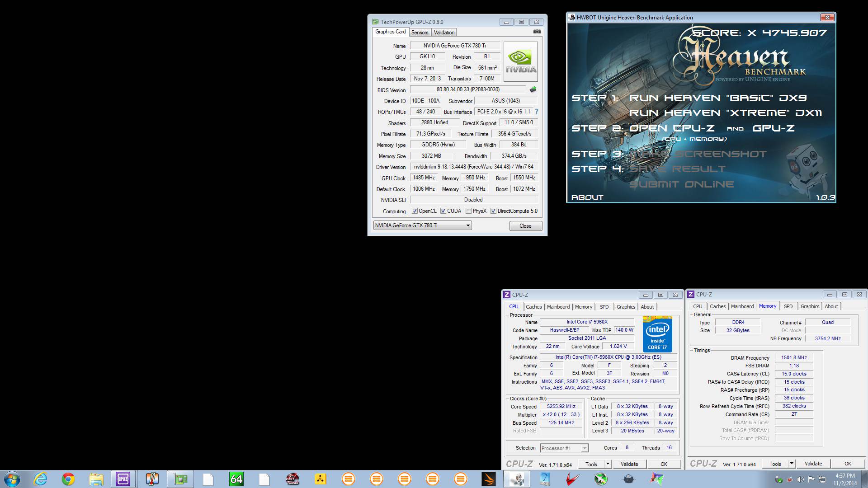868x488 pixels.
Task: Expand Tools arrow in right CPU-Z Memory window
Action: pyautogui.click(x=792, y=464)
